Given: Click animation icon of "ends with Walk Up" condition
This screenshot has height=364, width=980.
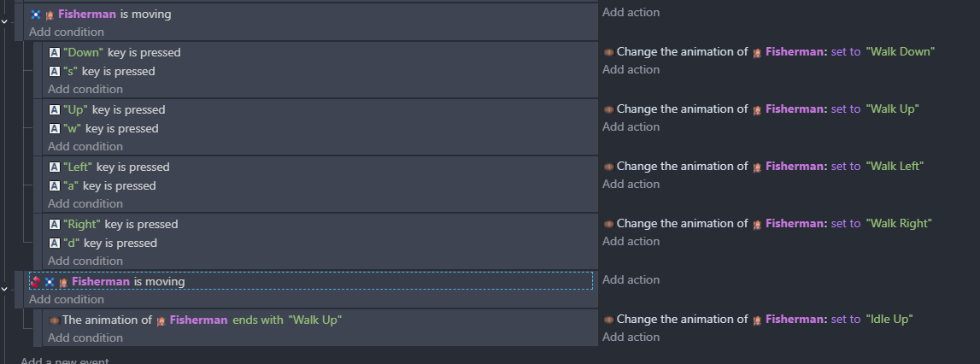Looking at the screenshot, I should point(54,320).
